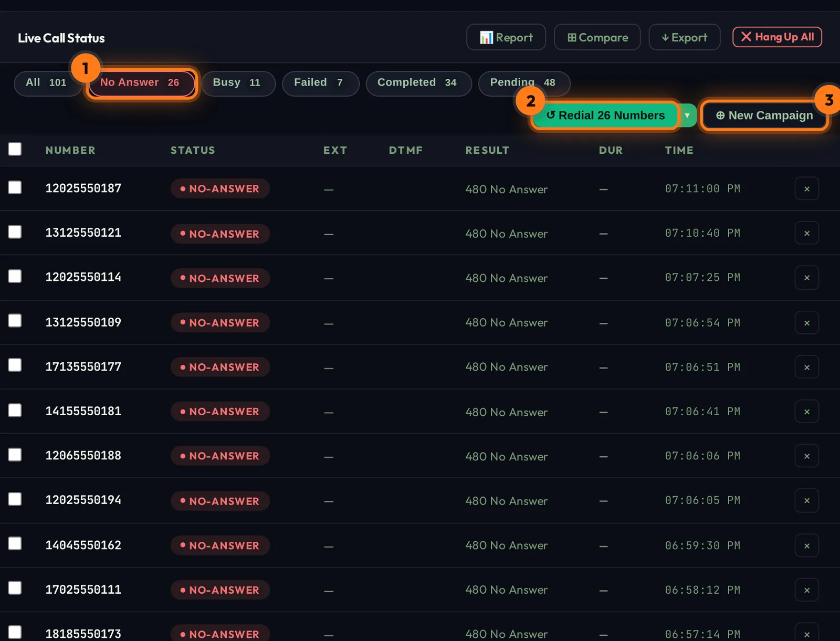Image resolution: width=840 pixels, height=641 pixels.
Task: Click the time 07:06:05 PM
Action: pos(702,500)
